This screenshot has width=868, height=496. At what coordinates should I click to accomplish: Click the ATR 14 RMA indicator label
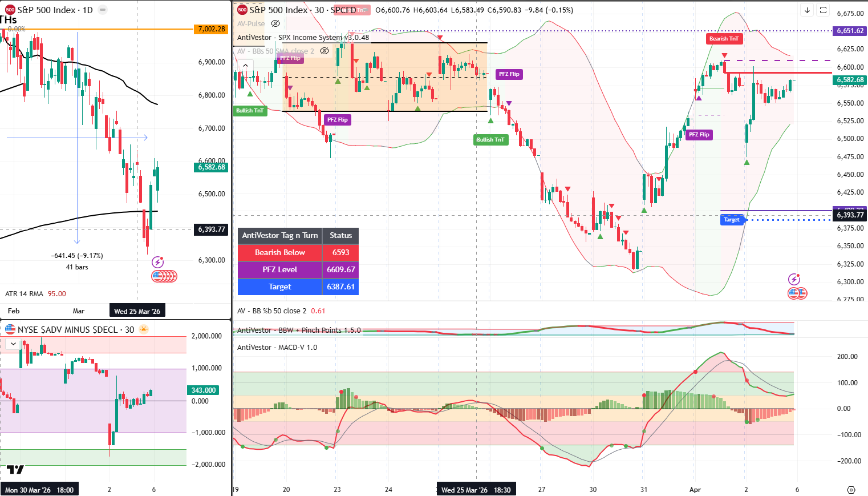point(24,294)
